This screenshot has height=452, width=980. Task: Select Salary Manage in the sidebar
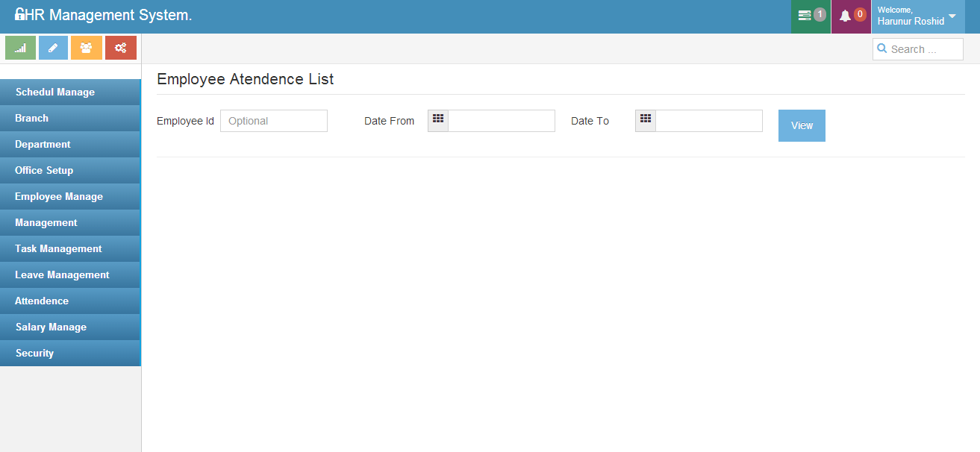click(x=69, y=327)
